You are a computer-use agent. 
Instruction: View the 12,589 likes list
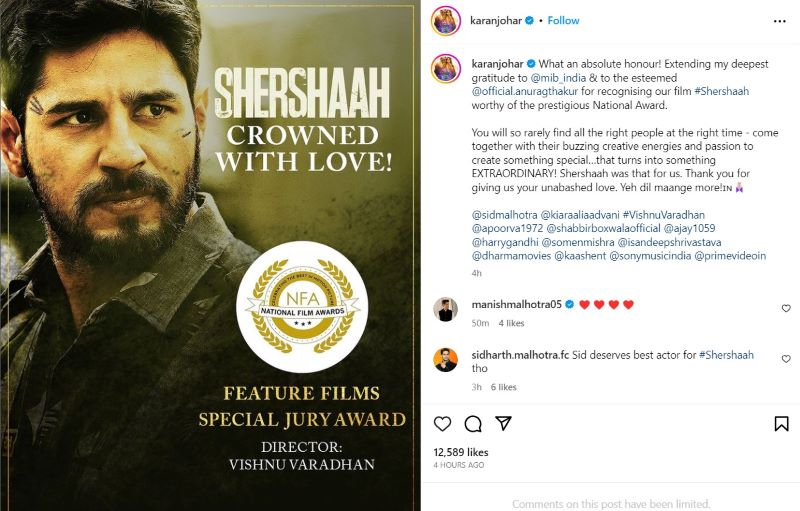coord(461,452)
